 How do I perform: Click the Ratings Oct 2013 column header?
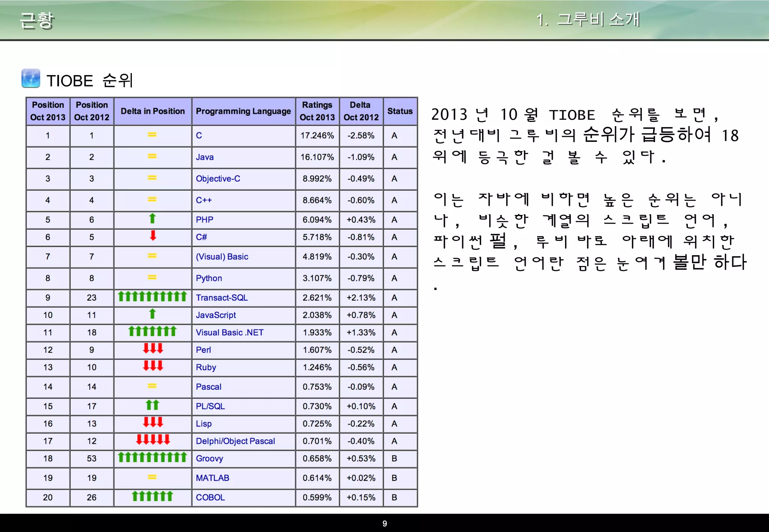pyautogui.click(x=317, y=111)
